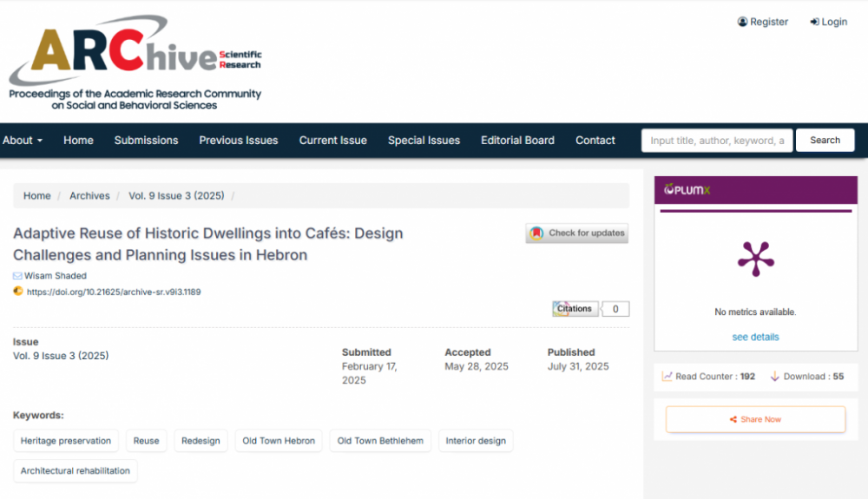Open the Submissions menu item

coord(146,141)
